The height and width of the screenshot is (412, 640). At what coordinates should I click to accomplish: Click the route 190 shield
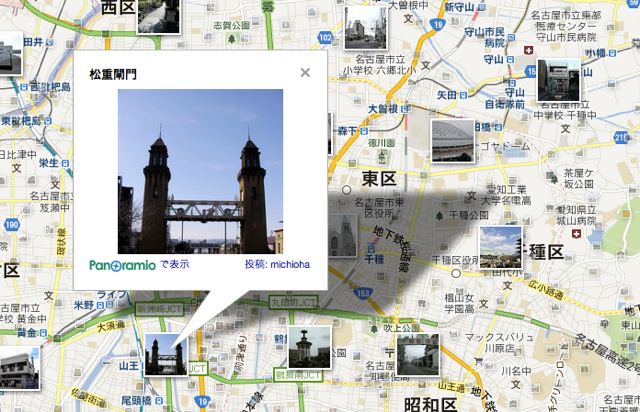[12, 225]
